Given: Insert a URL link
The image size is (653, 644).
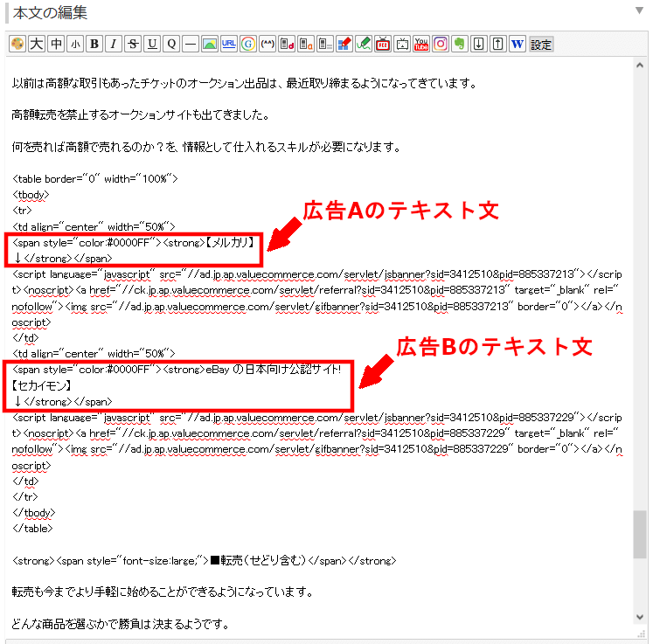Looking at the screenshot, I should [229, 44].
